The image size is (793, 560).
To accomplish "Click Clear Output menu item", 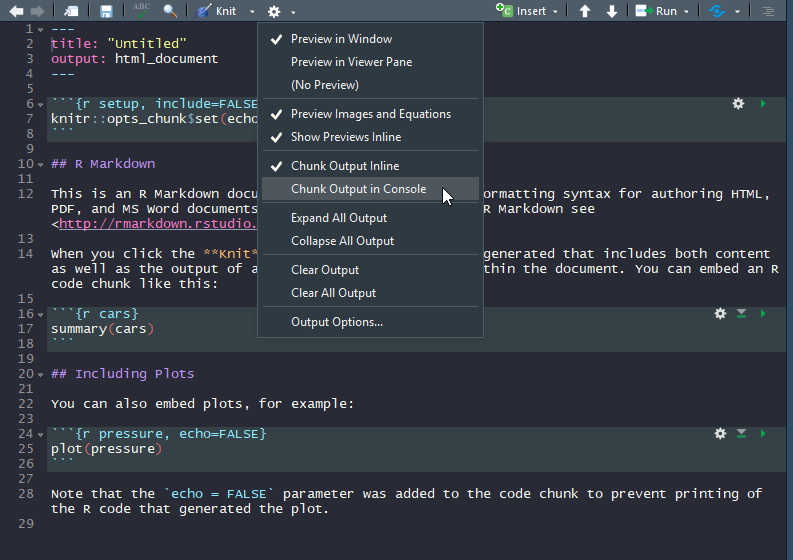I will click(370, 270).
